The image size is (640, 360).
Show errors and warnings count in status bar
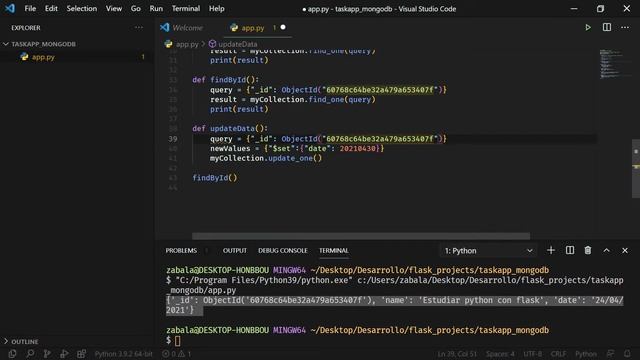coord(176,354)
